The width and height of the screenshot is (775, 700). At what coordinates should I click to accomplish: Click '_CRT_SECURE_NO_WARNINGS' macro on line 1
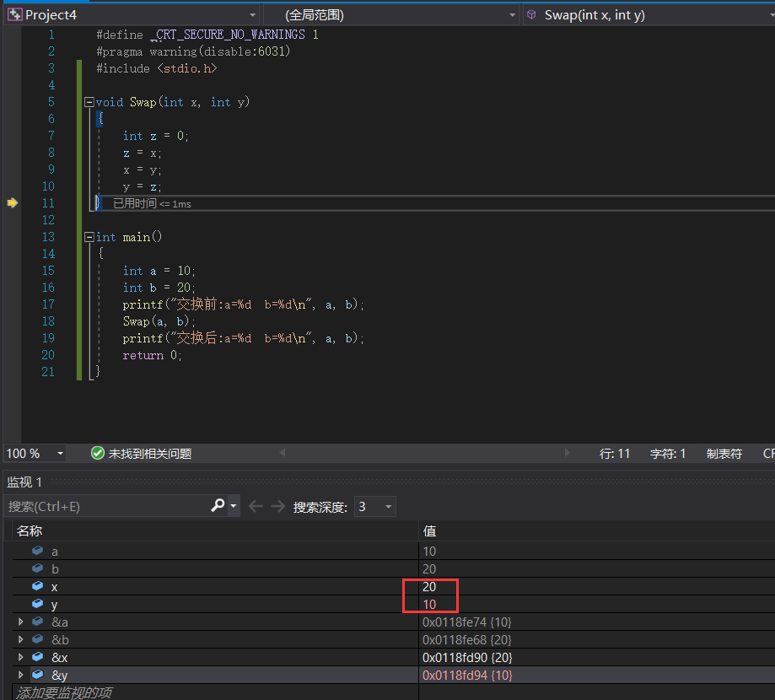(x=228, y=35)
